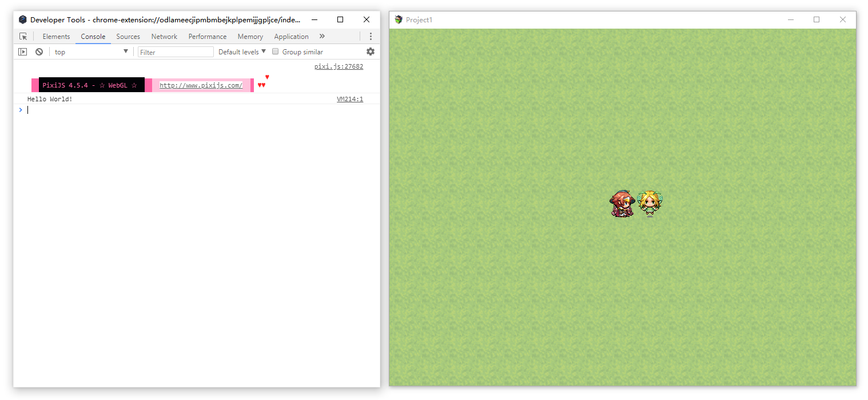Clear the console with the ban icon
The width and height of the screenshot is (868, 400).
coord(39,52)
